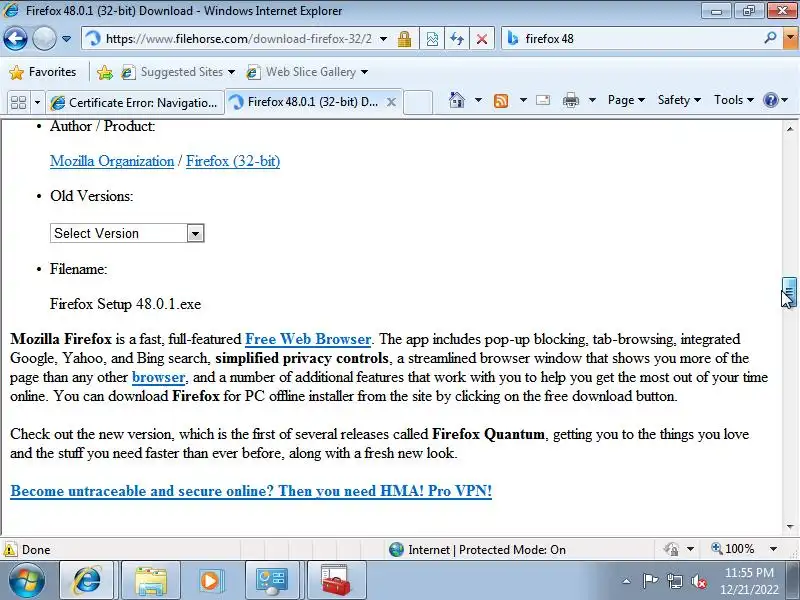This screenshot has height=600, width=800.
Task: Close the Firefox 48.0.1 tab
Action: 391,102
